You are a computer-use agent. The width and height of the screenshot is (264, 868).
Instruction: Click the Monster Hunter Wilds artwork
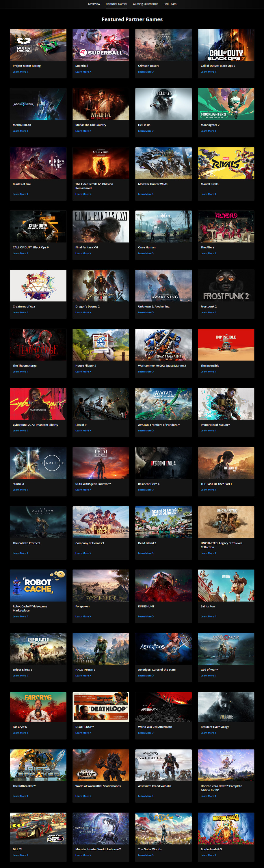coord(163,163)
